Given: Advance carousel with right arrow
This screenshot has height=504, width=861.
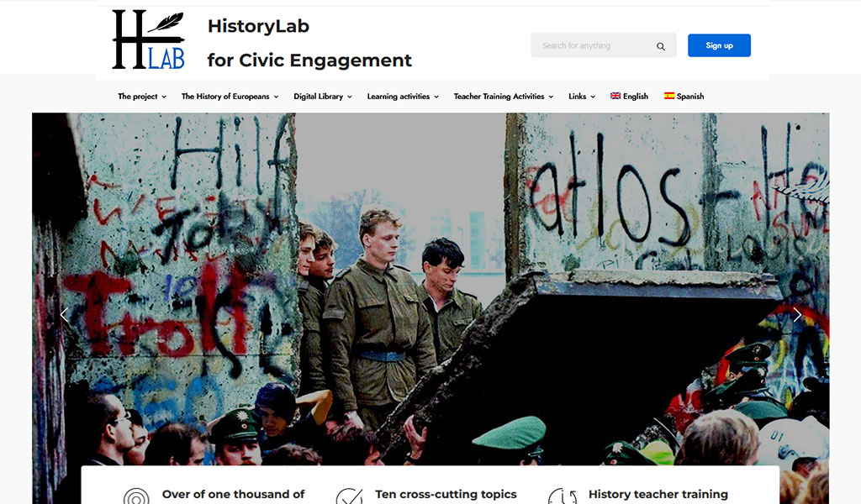Looking at the screenshot, I should pyautogui.click(x=797, y=315).
